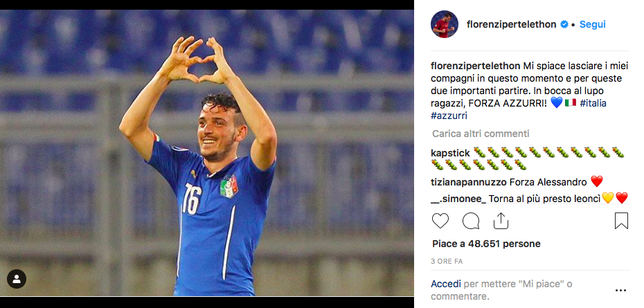This screenshot has width=644, height=308.
Task: Open florenzipertelethon profile picture
Action: (x=445, y=24)
